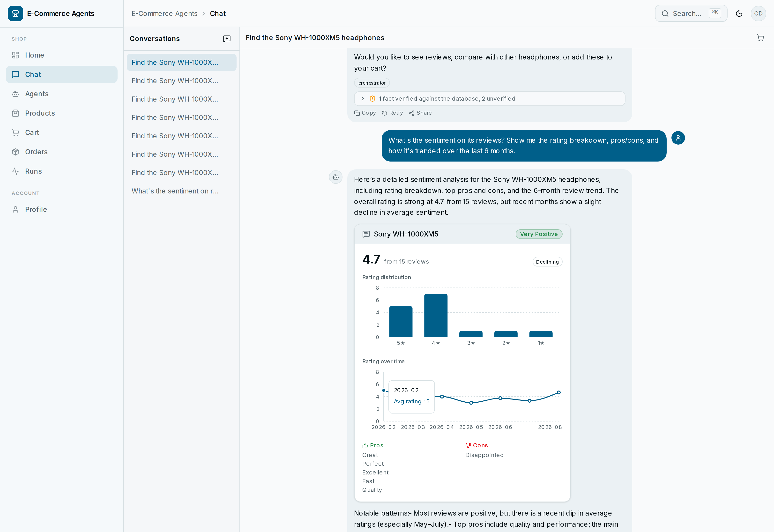Click the 2026-06 data point on line chart
Image resolution: width=774 pixels, height=532 pixels.
click(x=500, y=398)
